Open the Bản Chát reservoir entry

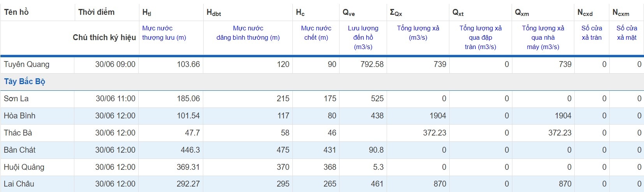pyautogui.click(x=19, y=150)
